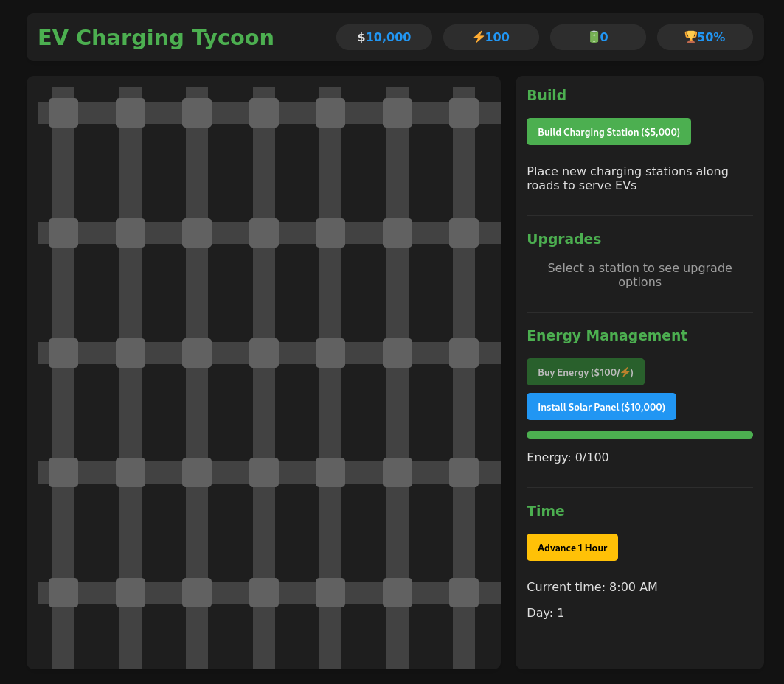Click the Time section heading
The height and width of the screenshot is (684, 784).
point(546,511)
